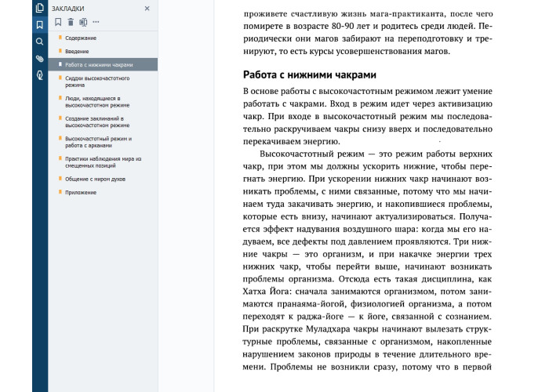Click the add new bookmark icon
This screenshot has width=549, height=392.
click(x=58, y=22)
